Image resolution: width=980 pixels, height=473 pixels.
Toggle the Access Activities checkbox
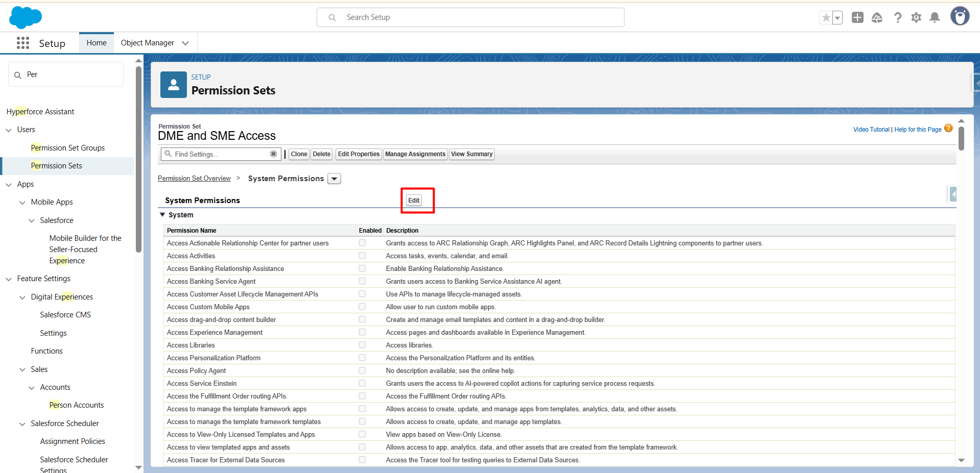click(x=362, y=256)
